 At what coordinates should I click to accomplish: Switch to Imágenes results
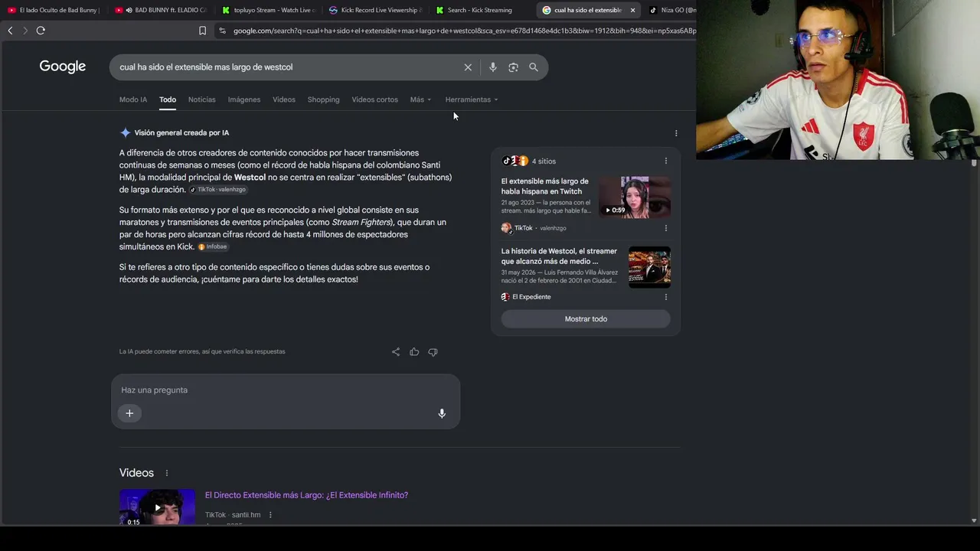[x=244, y=99]
